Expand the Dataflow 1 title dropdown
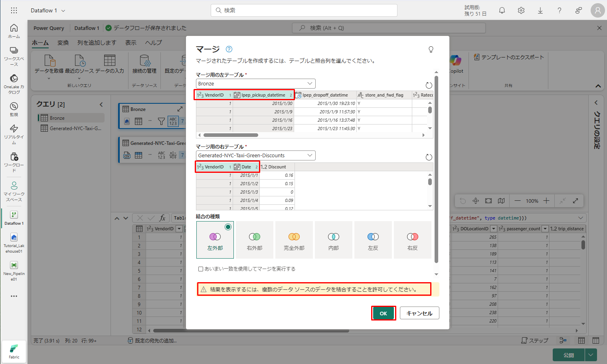Screen dimensions: 607x364 click(63, 11)
